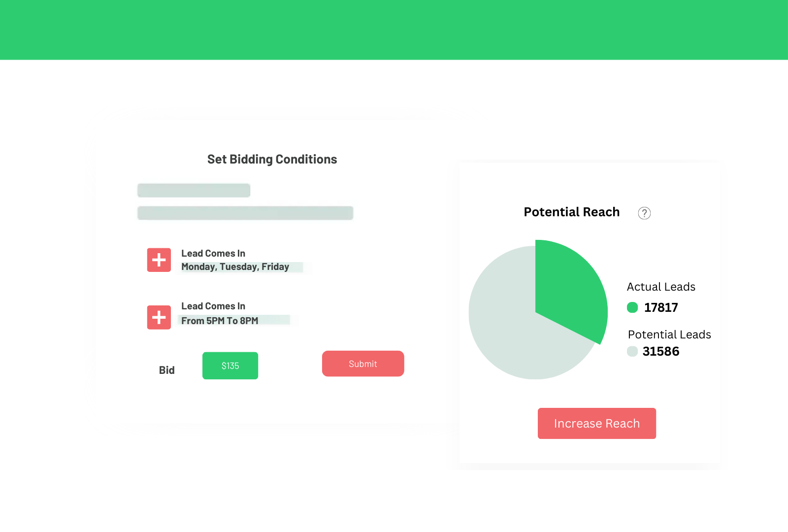Click the Increase Reach button
The width and height of the screenshot is (788, 532).
[x=596, y=423]
